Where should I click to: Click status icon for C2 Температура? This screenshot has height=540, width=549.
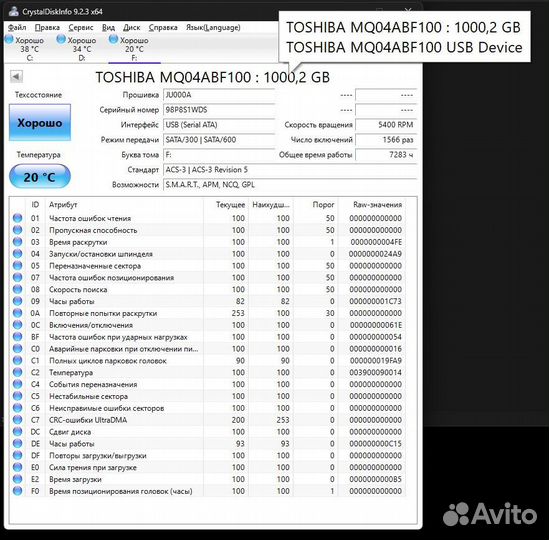(18, 373)
